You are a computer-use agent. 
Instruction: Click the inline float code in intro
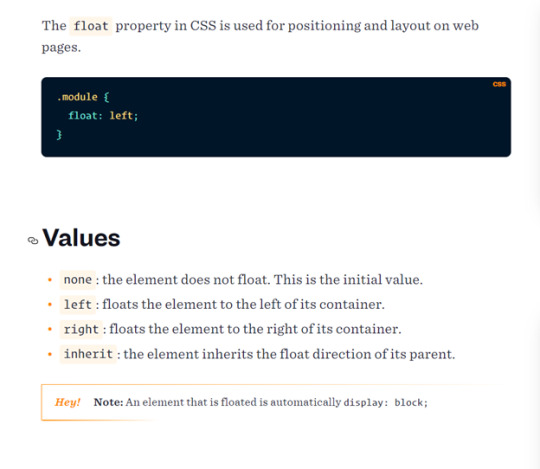click(91, 26)
